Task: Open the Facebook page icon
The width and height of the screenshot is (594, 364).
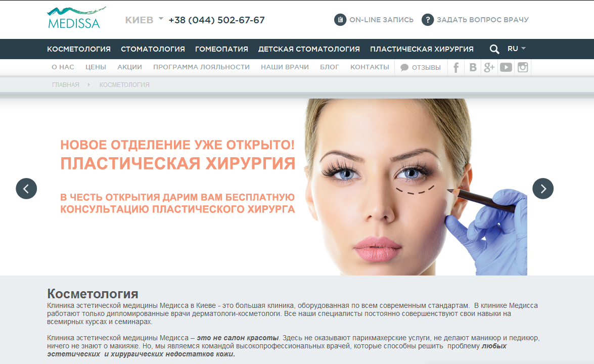Action: point(456,67)
